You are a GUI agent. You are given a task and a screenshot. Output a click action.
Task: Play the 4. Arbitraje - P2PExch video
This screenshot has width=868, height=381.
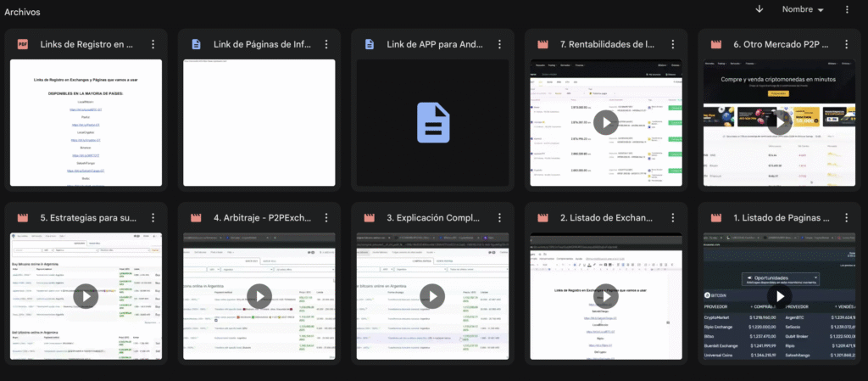(x=259, y=296)
